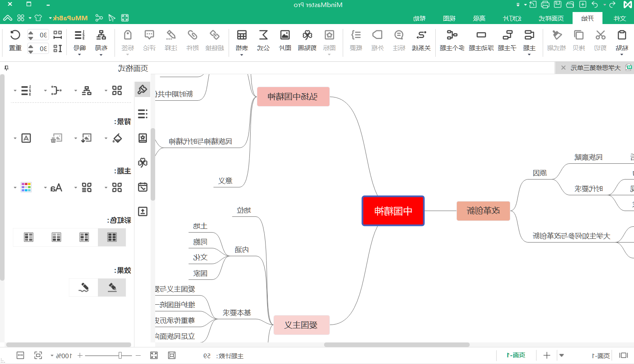Screen dimensions: 634x364
Task: Open the theme font (Aa) dropdown
Action: (x=45, y=187)
